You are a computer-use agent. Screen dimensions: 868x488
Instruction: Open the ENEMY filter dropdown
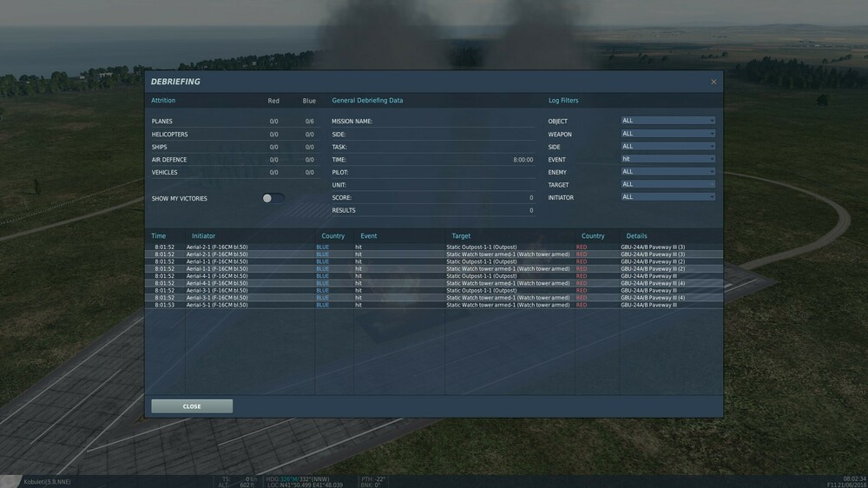coord(667,172)
